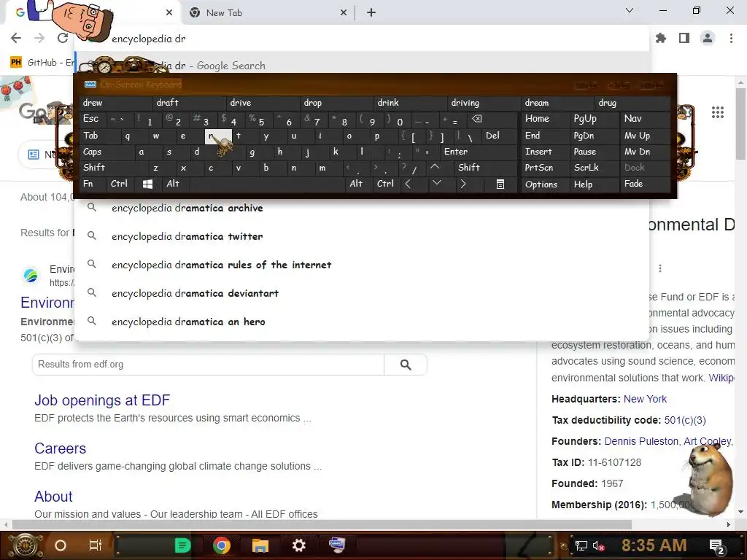Toggle Fade key on the on-screen keyboard
Screen dimensions: 747x560
tap(645, 184)
